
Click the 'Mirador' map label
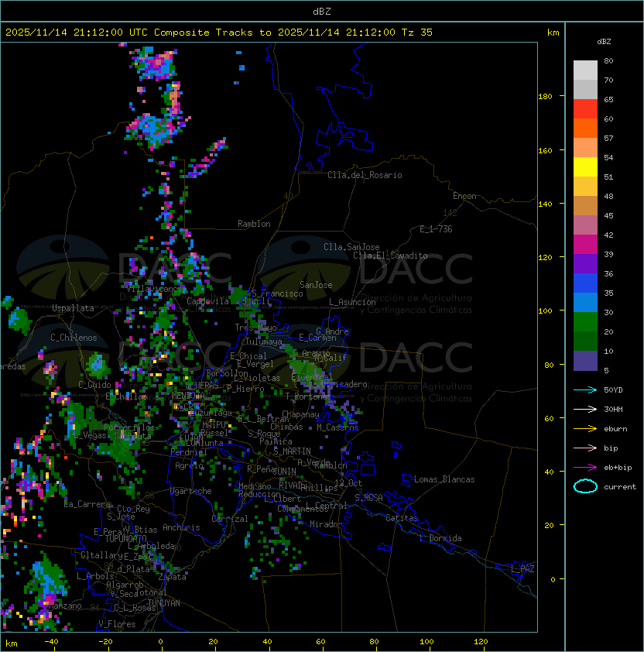click(326, 524)
